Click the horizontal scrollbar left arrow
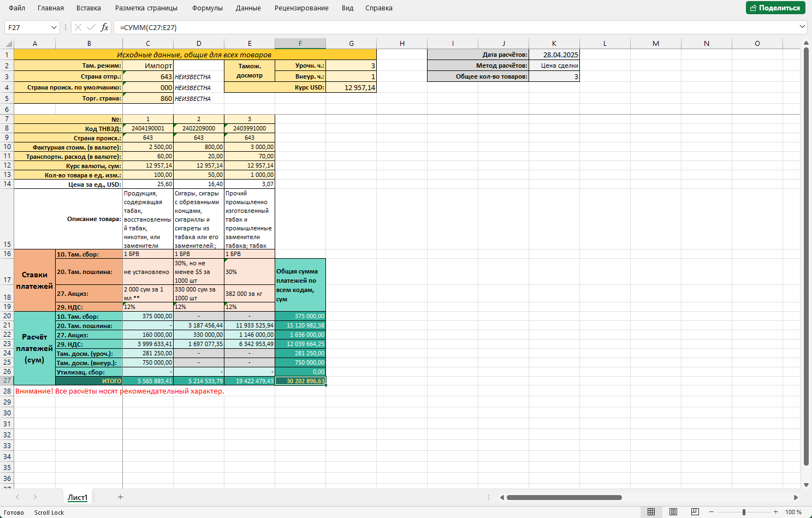812x518 pixels. tap(502, 497)
